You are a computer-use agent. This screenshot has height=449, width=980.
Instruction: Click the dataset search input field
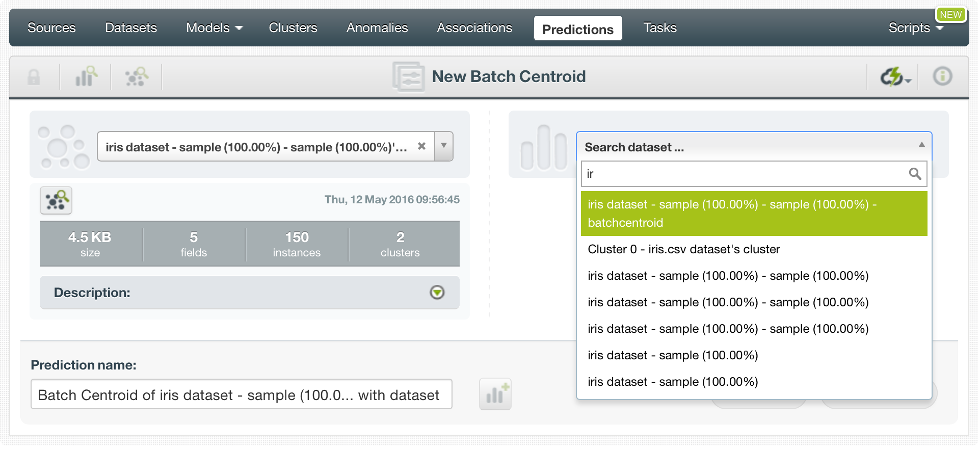pyautogui.click(x=754, y=174)
